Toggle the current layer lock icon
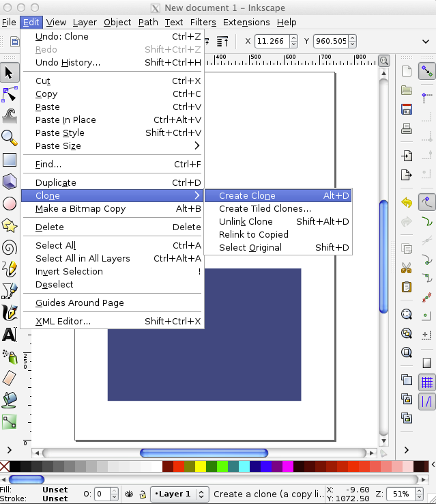The height and width of the screenshot is (504, 436). 143,494
